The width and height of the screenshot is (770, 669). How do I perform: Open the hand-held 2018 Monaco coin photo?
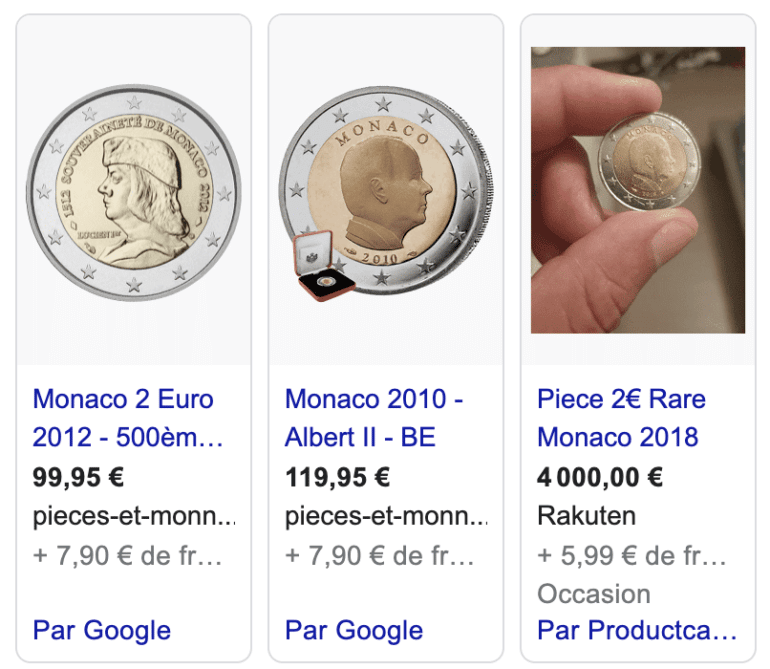click(x=637, y=190)
